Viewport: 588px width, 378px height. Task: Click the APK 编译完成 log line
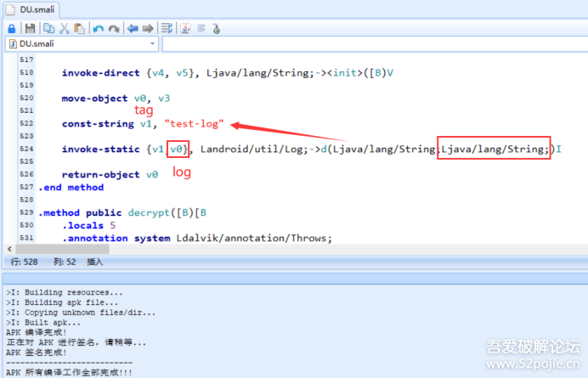pos(37,333)
